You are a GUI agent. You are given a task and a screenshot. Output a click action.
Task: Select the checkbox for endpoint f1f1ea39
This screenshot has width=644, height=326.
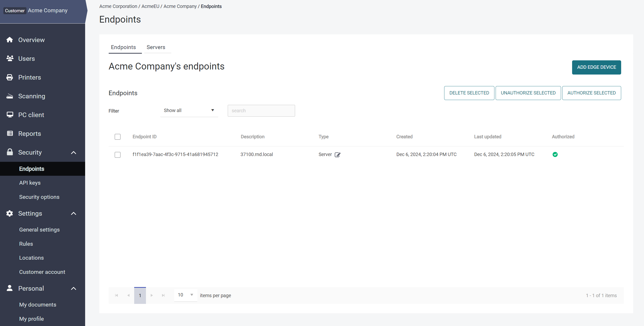(118, 155)
